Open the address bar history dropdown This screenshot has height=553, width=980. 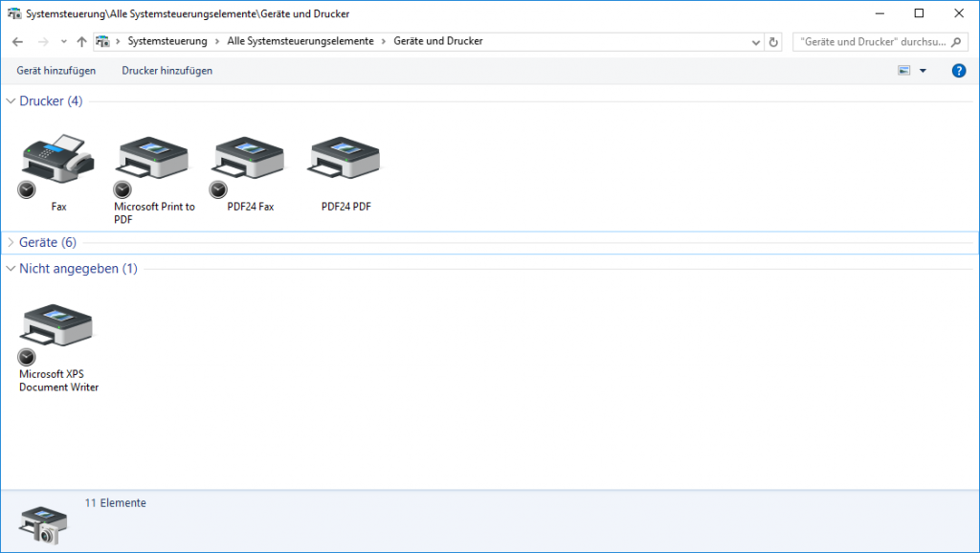coord(756,42)
